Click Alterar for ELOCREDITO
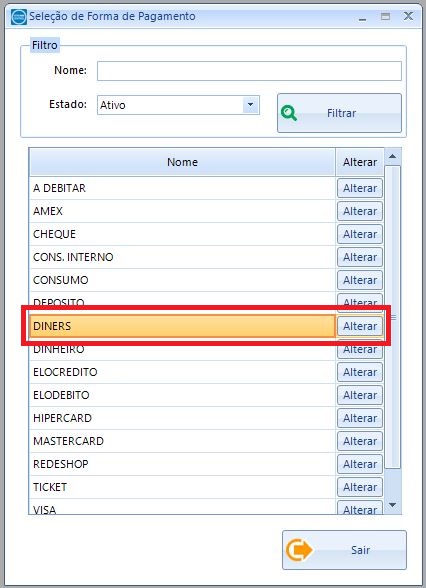The width and height of the screenshot is (426, 588). point(360,372)
